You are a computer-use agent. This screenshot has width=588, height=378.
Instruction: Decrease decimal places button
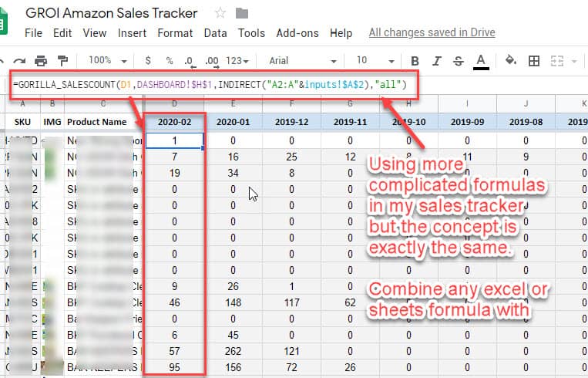click(190, 62)
